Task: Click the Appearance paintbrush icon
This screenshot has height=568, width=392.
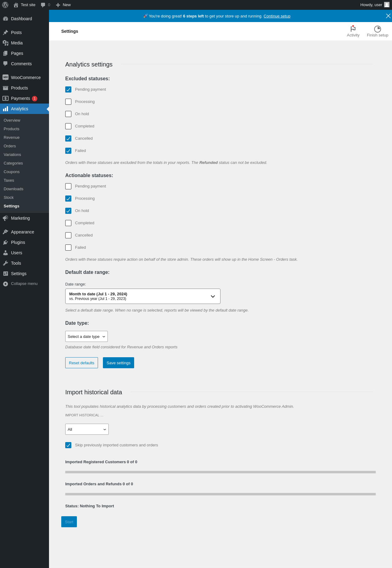Action: 6,232
